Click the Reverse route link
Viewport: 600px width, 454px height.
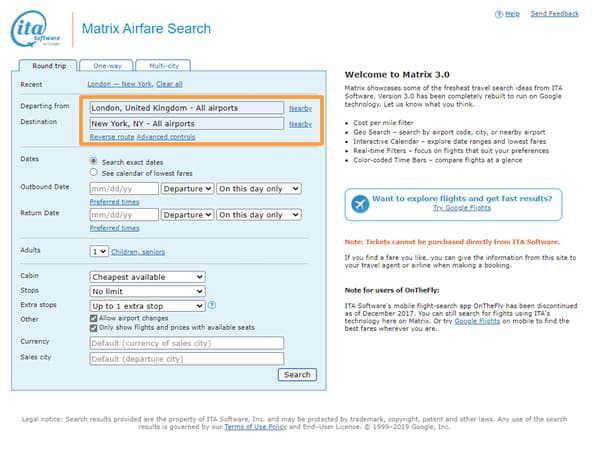coord(112,137)
